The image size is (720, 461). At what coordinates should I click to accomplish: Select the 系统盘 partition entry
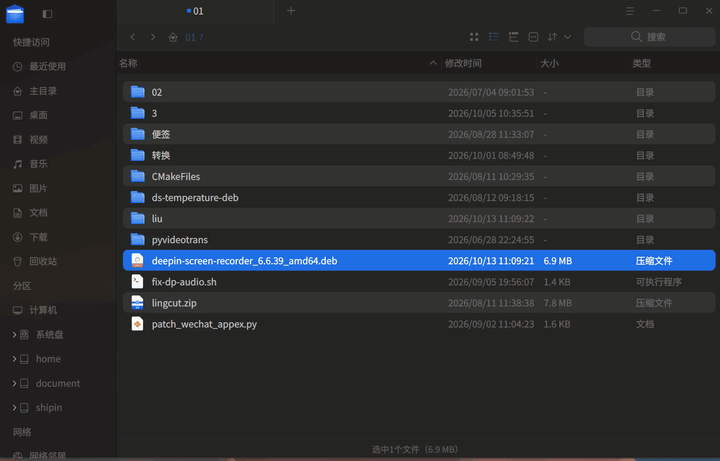tap(50, 335)
